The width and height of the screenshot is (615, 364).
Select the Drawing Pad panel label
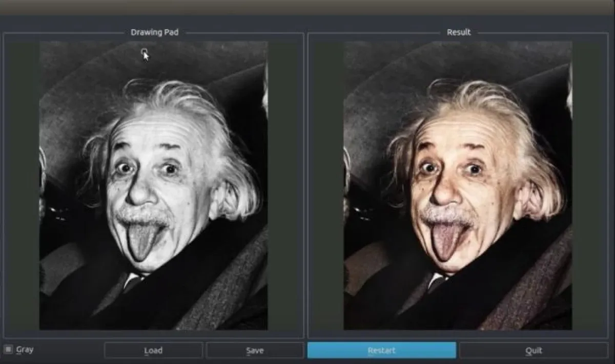pyautogui.click(x=155, y=32)
